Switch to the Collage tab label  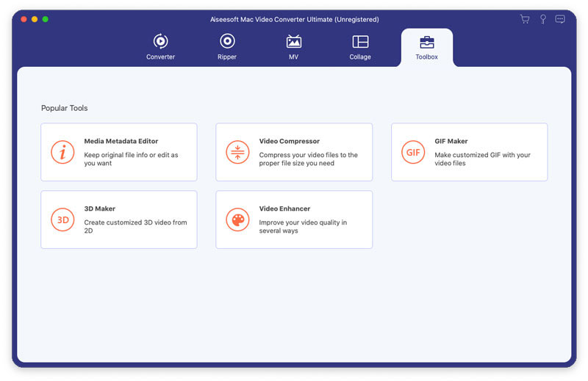[360, 57]
